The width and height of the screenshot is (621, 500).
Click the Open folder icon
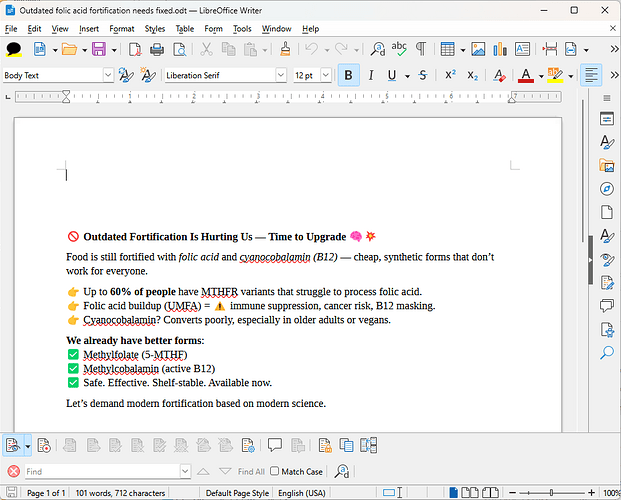pos(69,50)
